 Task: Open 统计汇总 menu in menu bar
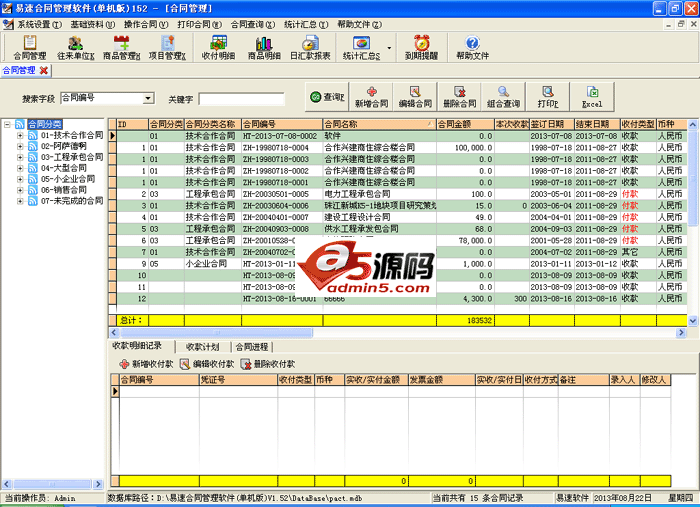306,25
